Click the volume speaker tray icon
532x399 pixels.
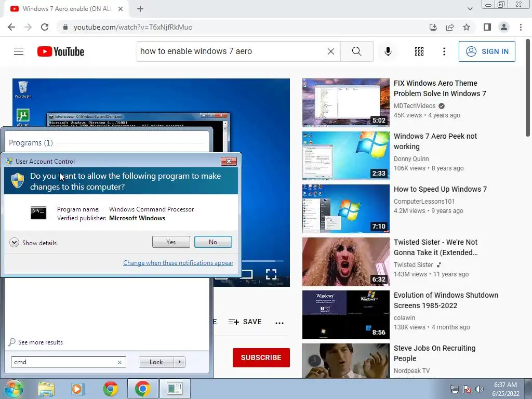coord(480,389)
